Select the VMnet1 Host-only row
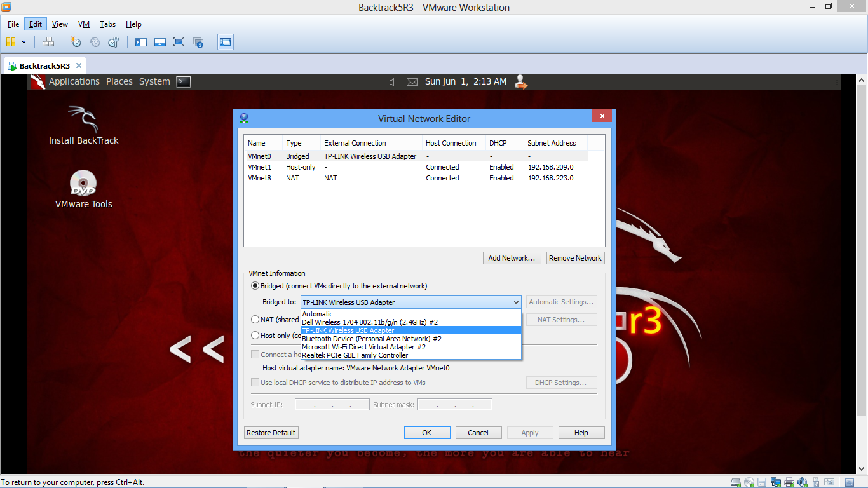 coord(416,167)
